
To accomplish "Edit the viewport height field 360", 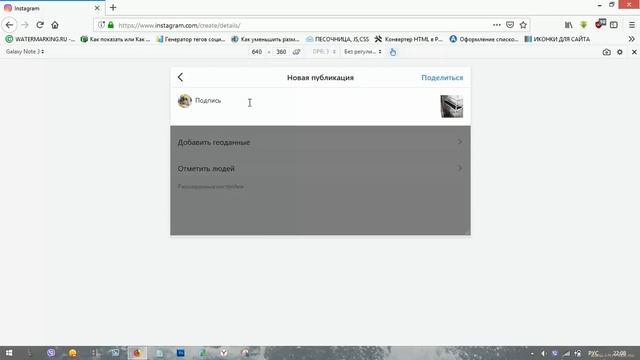I will coord(281,52).
